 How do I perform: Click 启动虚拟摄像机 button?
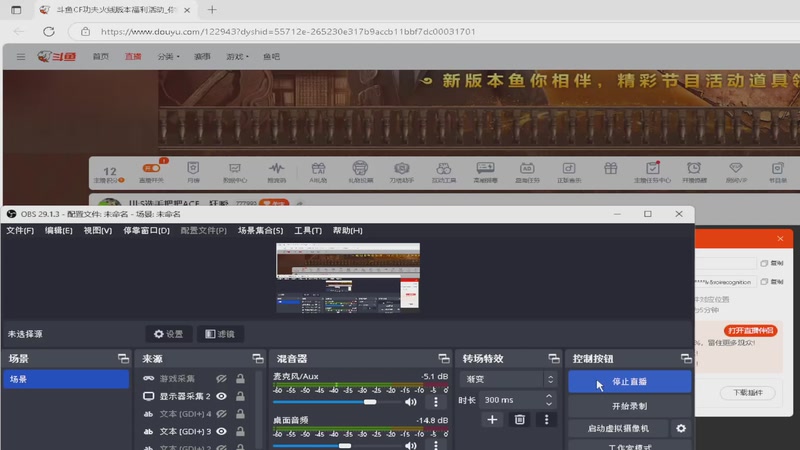[x=618, y=428]
